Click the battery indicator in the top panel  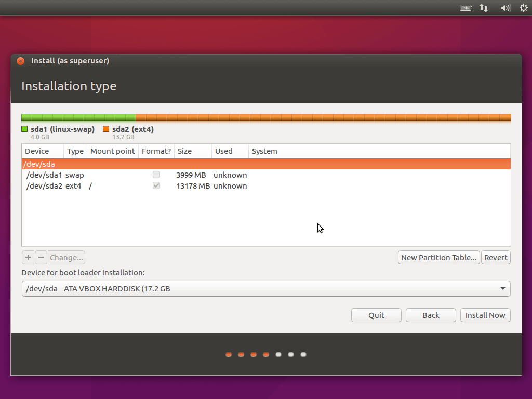click(465, 8)
